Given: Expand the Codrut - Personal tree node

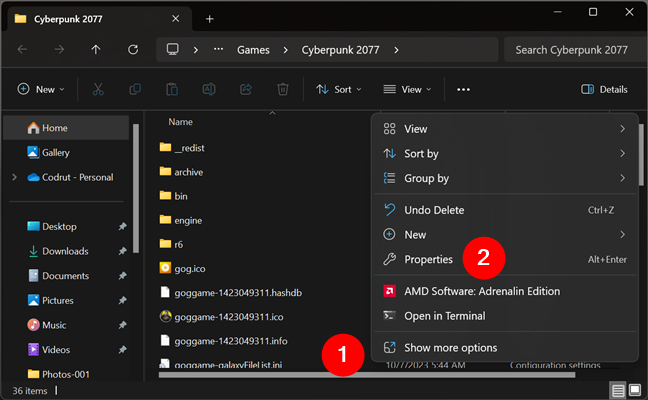Looking at the screenshot, I should [14, 177].
